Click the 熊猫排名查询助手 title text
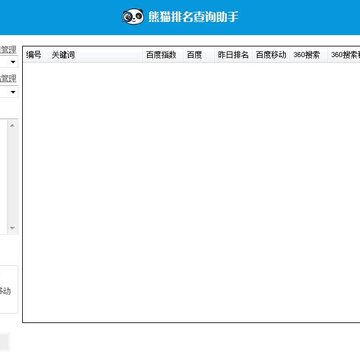The image size is (360, 360). [x=193, y=17]
